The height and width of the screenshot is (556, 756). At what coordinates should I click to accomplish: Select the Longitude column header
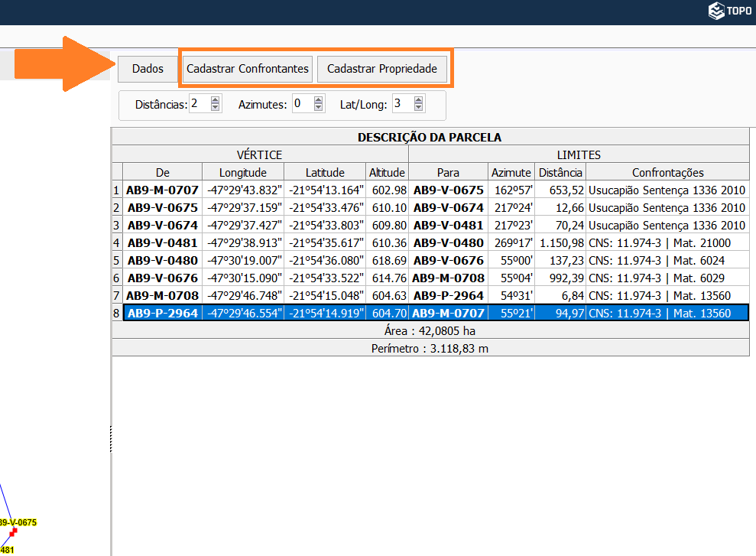(242, 172)
